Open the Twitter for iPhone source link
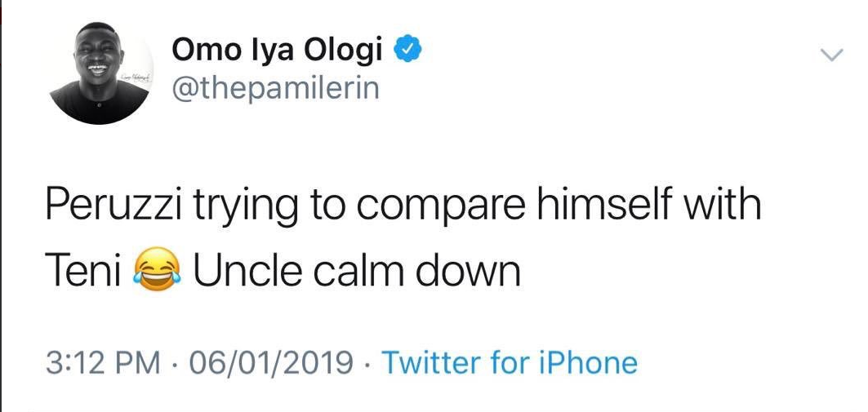This screenshot has width=868, height=412. point(510,362)
